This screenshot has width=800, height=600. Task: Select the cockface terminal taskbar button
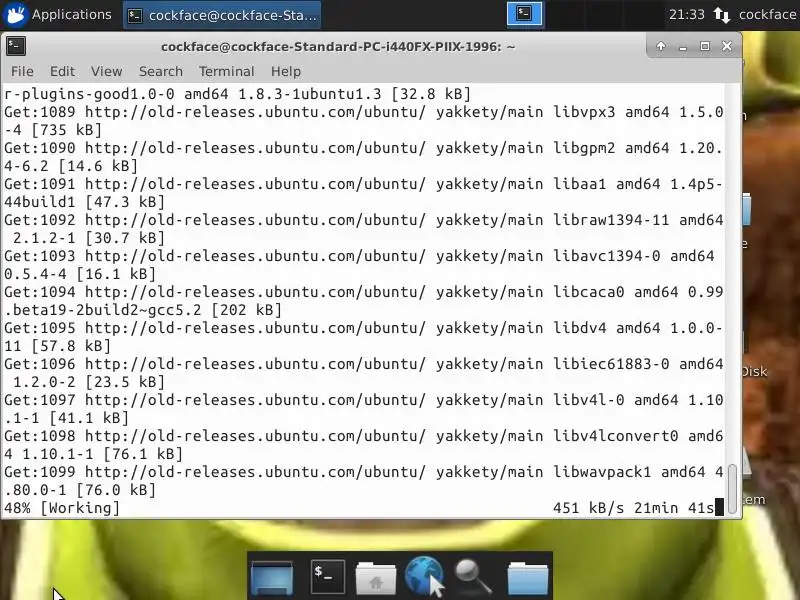[x=222, y=15]
